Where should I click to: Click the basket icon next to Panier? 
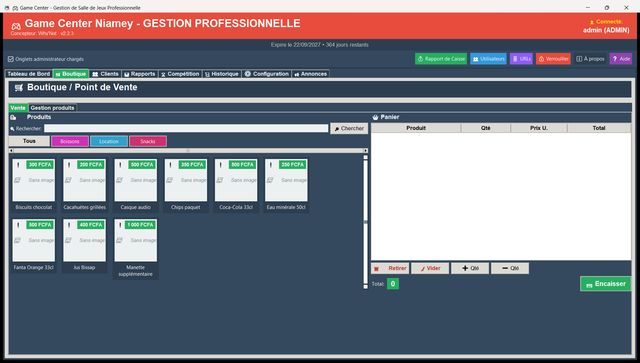coord(375,117)
